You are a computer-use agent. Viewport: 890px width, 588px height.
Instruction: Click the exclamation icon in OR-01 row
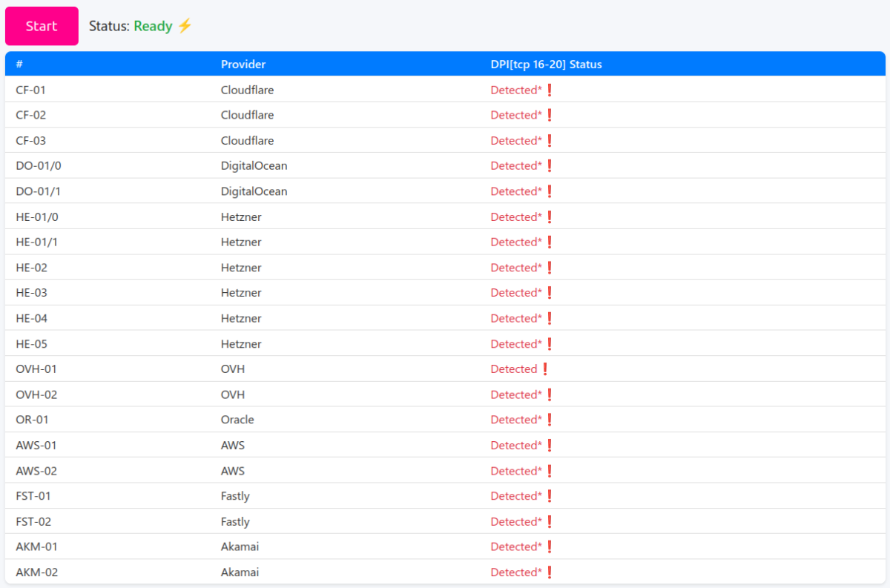(550, 420)
